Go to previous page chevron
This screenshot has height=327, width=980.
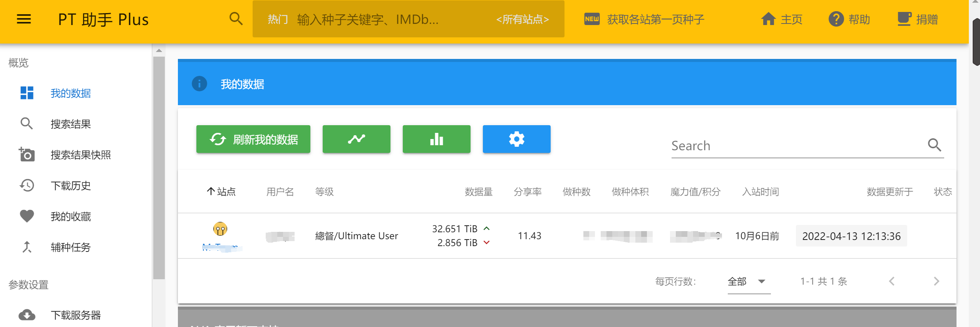pos(892,281)
